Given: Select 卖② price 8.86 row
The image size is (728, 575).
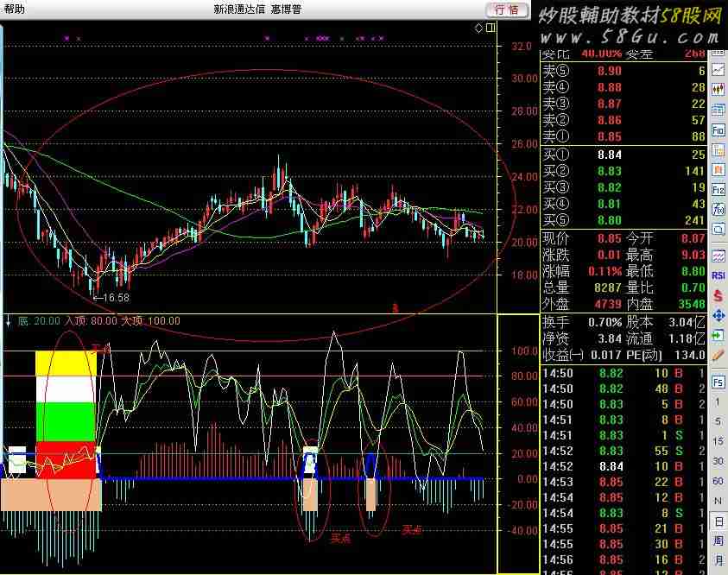Looking at the screenshot, I should [624, 120].
